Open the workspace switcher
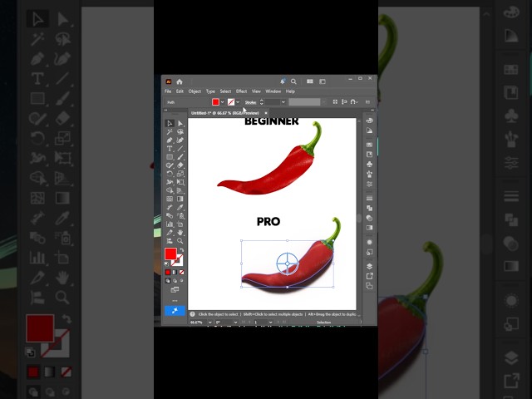This screenshot has height=399, width=532. click(323, 81)
